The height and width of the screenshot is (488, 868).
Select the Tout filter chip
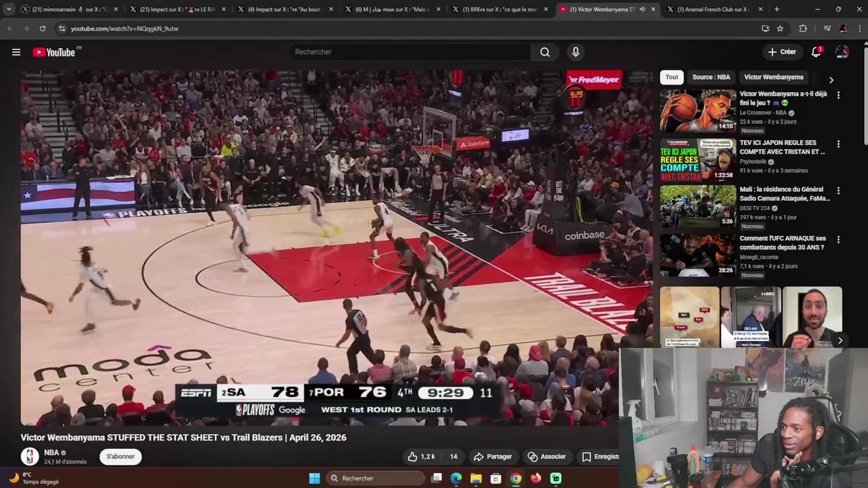672,77
